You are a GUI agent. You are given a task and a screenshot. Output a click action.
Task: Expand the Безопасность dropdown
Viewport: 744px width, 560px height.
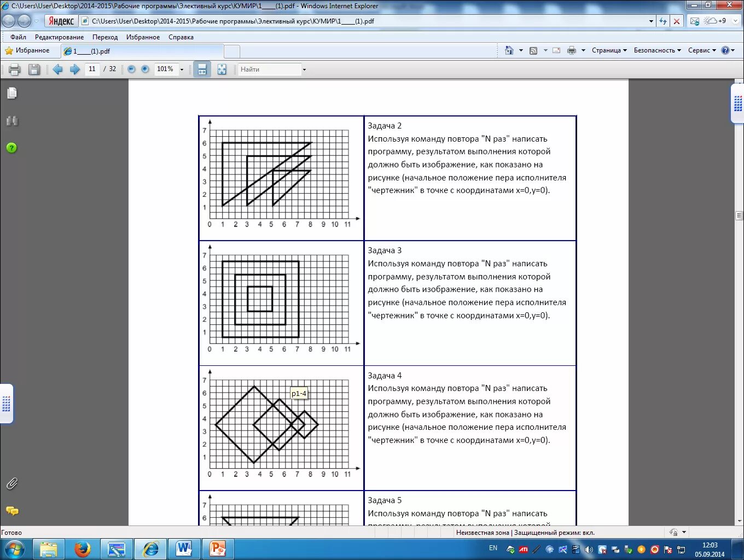(x=657, y=50)
